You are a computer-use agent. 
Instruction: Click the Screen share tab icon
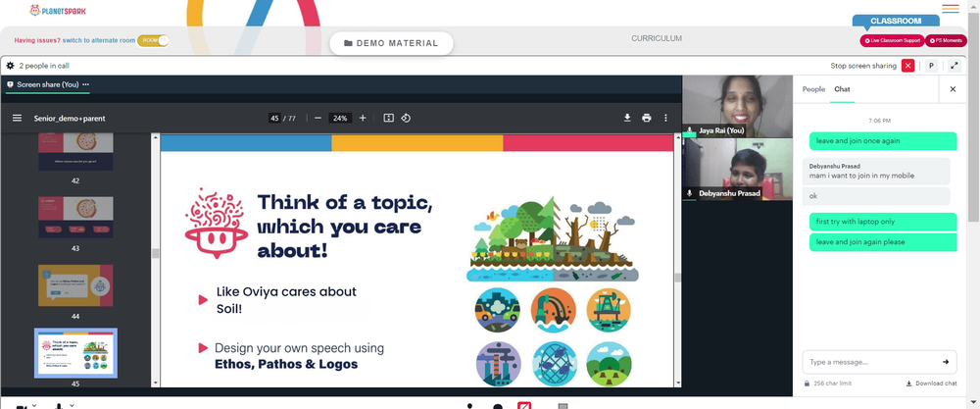point(10,84)
